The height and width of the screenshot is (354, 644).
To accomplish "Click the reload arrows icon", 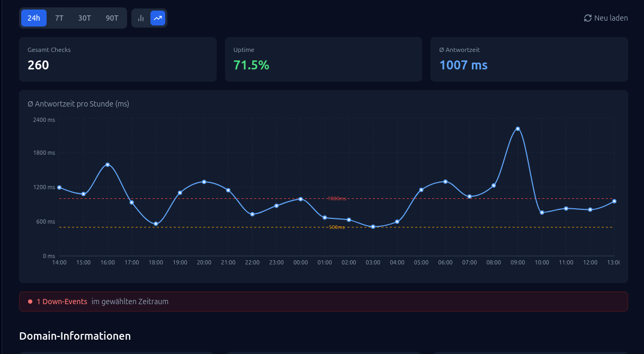I will pos(588,18).
